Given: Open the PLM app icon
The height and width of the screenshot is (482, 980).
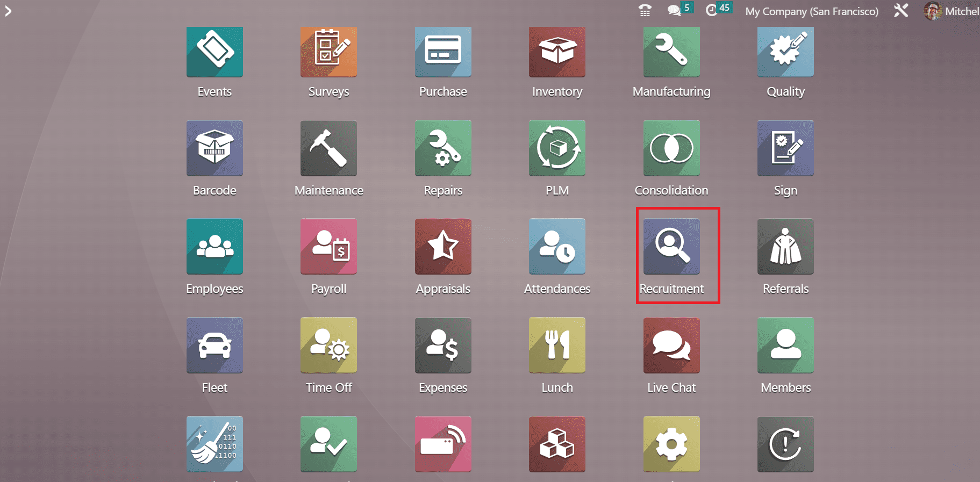Looking at the screenshot, I should [557, 149].
